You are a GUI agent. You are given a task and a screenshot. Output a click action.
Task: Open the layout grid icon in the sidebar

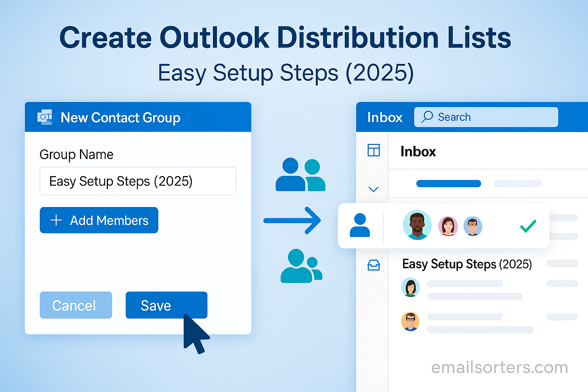373,150
